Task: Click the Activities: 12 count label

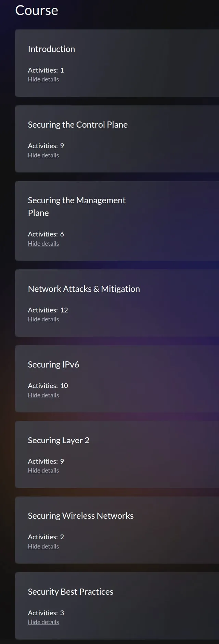Action: click(48, 310)
